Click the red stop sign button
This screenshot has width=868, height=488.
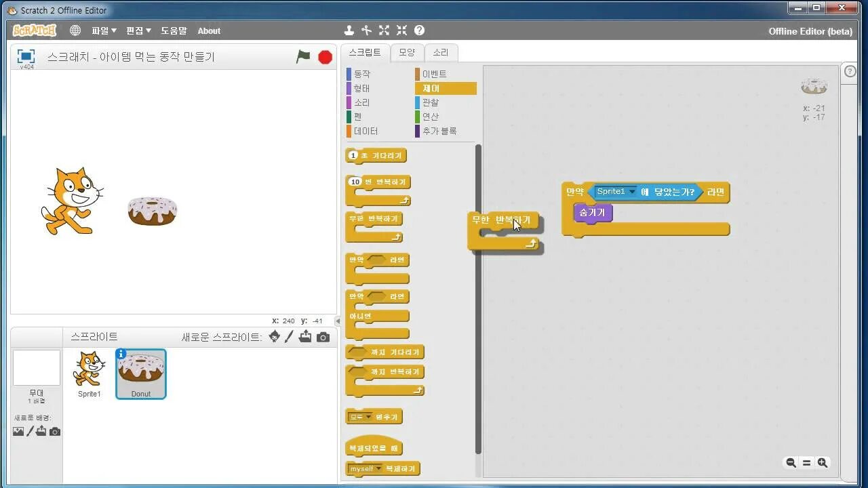[325, 57]
